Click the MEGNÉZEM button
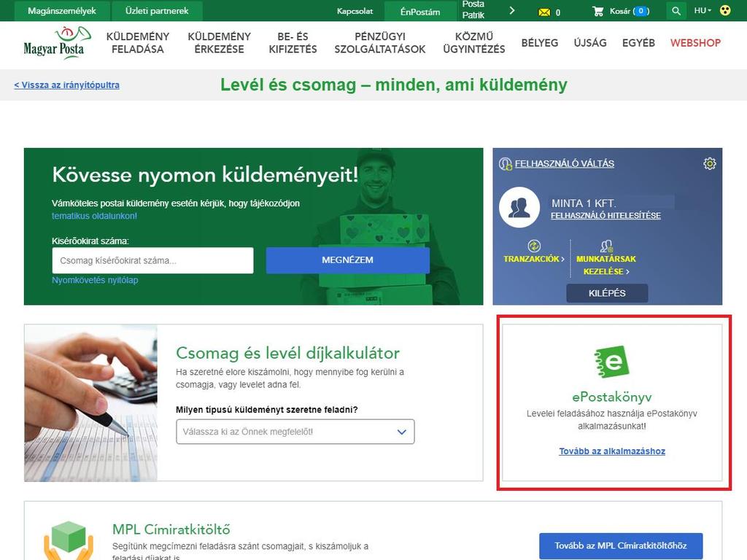This screenshot has height=560, width=747. (348, 260)
